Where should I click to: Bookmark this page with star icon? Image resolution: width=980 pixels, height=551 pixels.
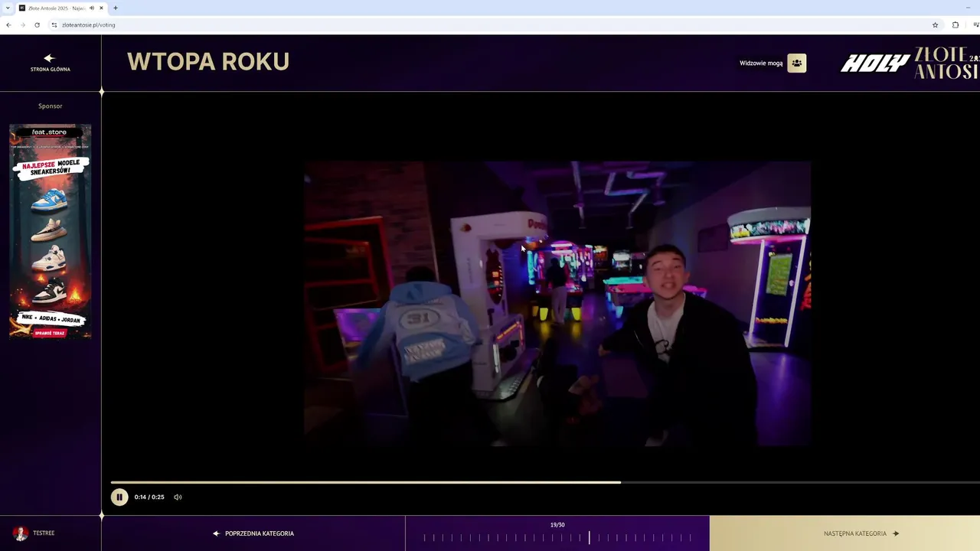pyautogui.click(x=935, y=24)
